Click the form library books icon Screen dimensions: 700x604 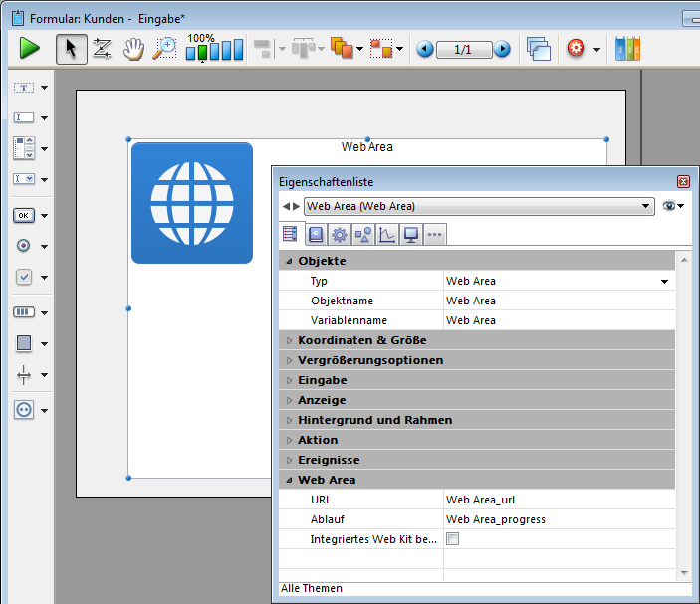627,48
